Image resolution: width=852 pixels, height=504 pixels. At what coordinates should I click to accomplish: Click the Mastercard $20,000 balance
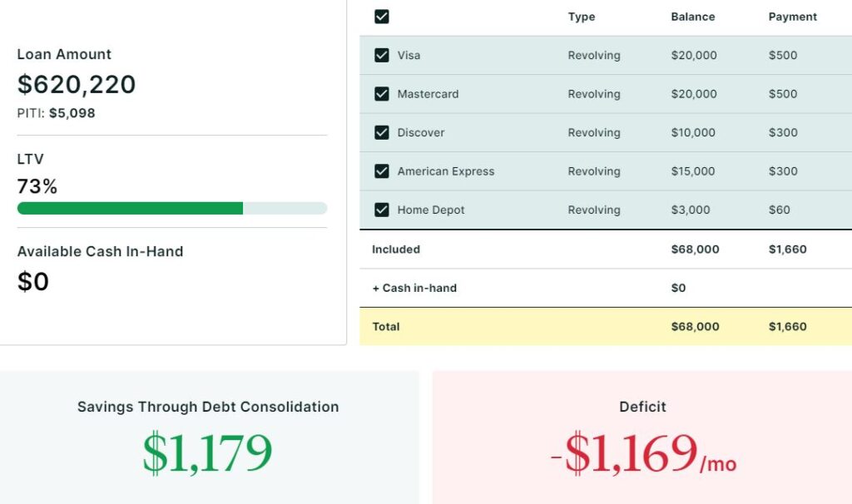[x=693, y=94]
